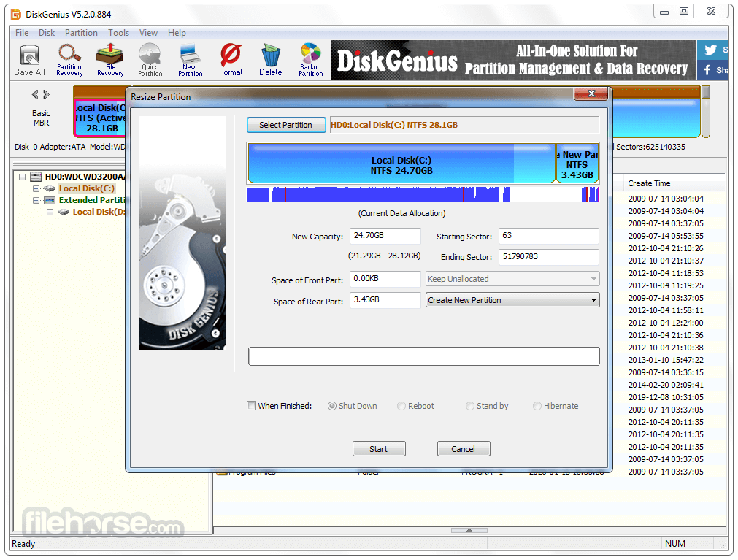This screenshot has height=560, width=738.
Task: Click the Start button
Action: click(379, 449)
